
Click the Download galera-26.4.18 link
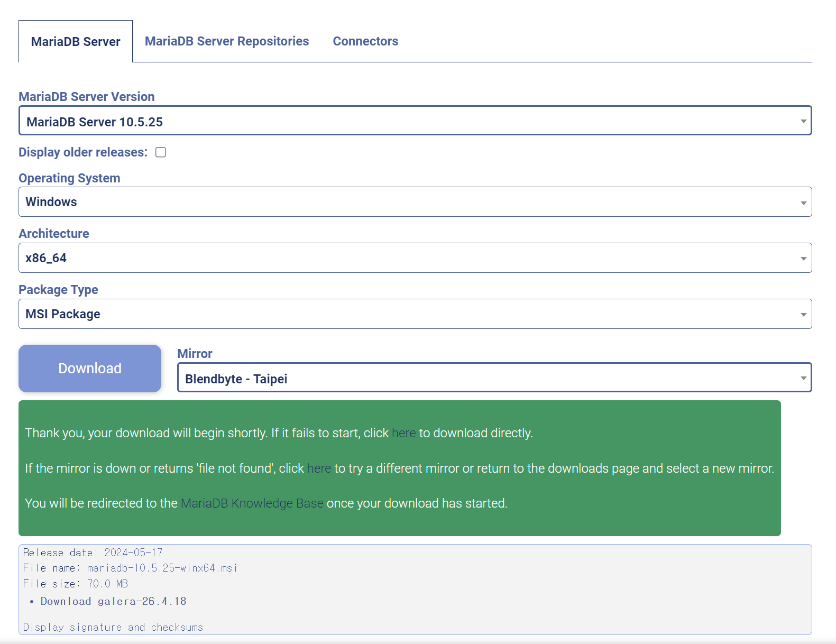coord(113,601)
